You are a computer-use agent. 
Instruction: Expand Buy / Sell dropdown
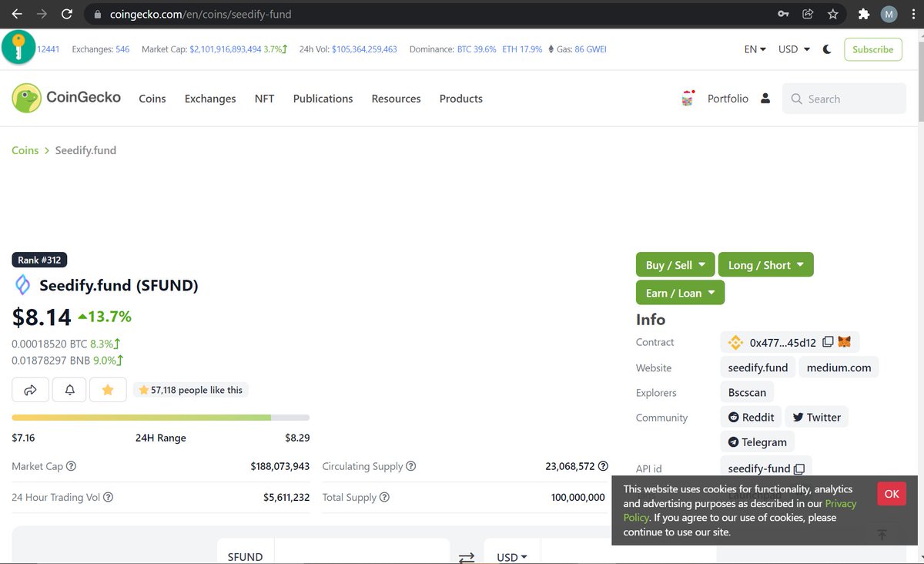(x=675, y=264)
